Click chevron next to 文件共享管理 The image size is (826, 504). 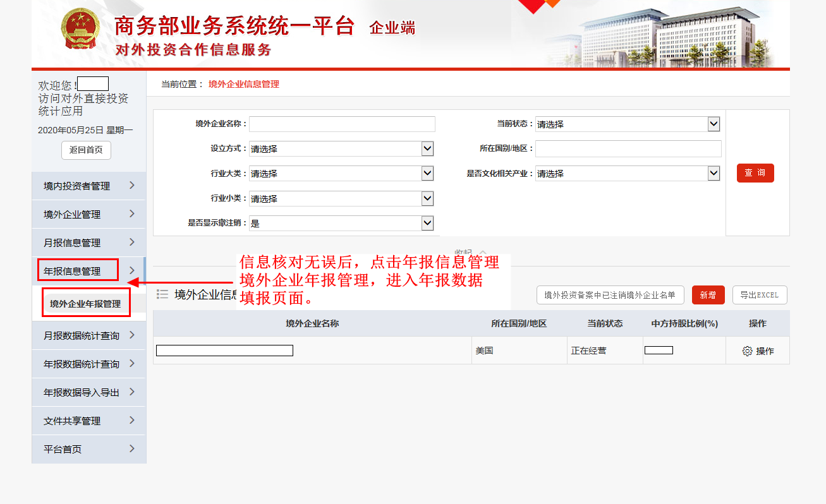pyautogui.click(x=131, y=420)
